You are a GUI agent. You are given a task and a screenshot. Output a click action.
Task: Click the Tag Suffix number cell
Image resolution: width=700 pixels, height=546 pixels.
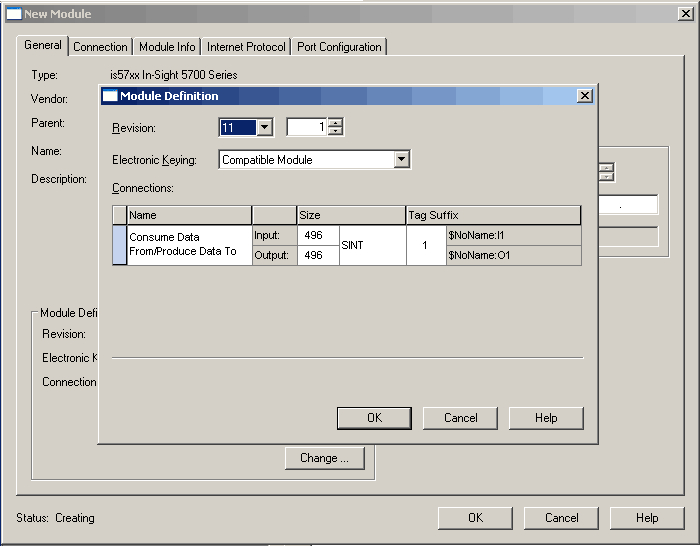tap(425, 245)
